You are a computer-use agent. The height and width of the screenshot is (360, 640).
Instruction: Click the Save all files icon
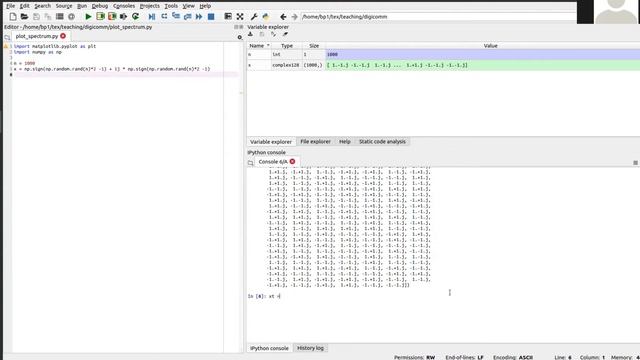tap(48, 17)
